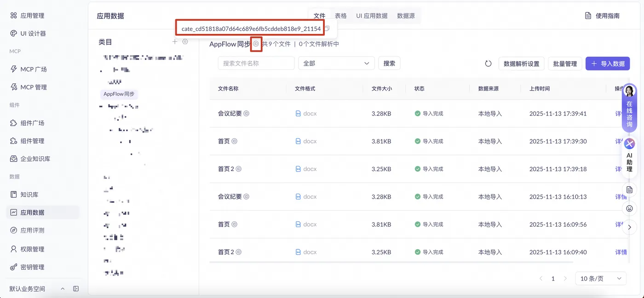Open the 使用指南 guide link
644x298 pixels.
[x=602, y=16]
